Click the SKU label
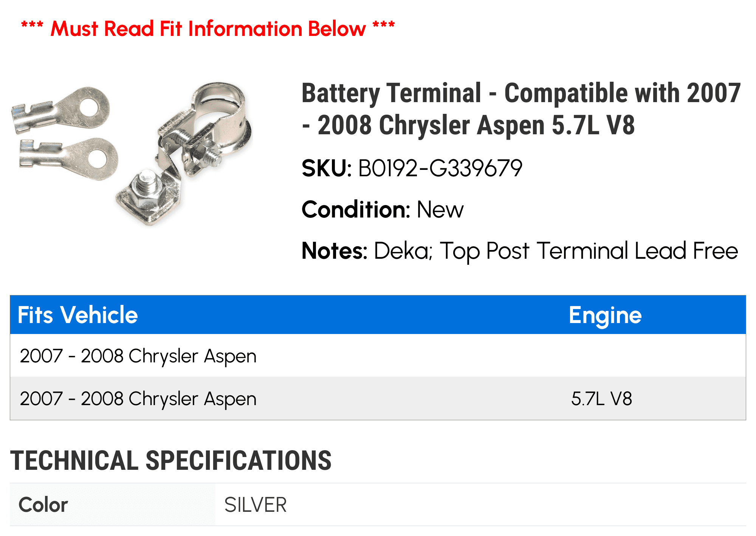The width and height of the screenshot is (756, 536). tap(327, 168)
